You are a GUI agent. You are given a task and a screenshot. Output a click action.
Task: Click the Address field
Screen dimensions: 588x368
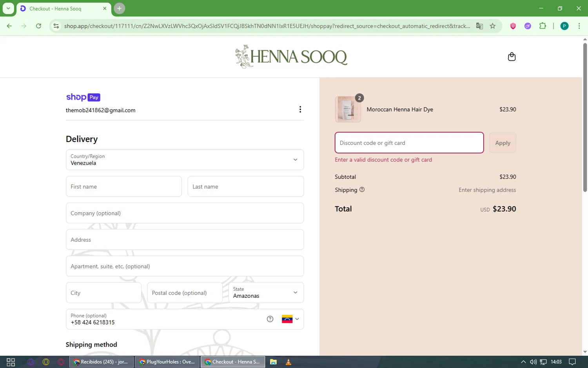tap(185, 240)
